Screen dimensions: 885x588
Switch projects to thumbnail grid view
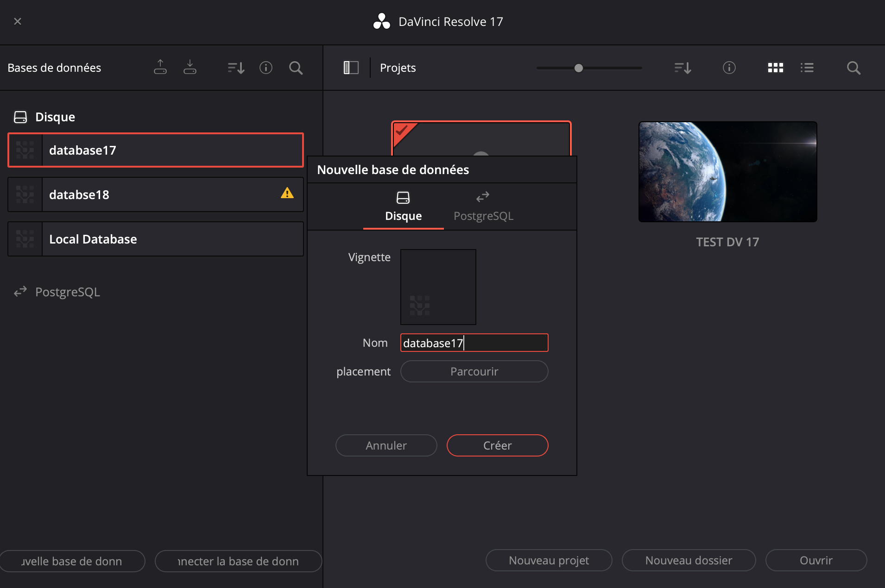(x=775, y=68)
